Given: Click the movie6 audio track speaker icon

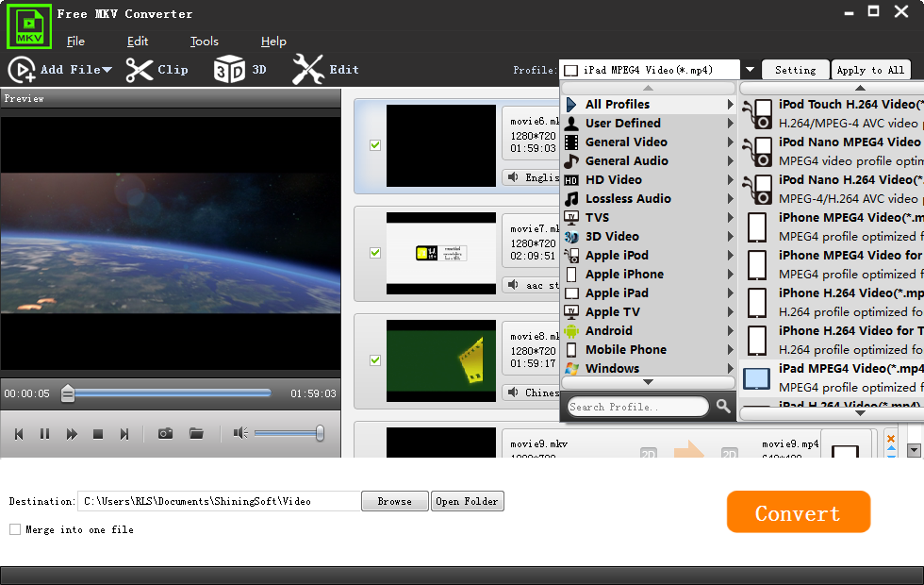Looking at the screenshot, I should click(513, 177).
